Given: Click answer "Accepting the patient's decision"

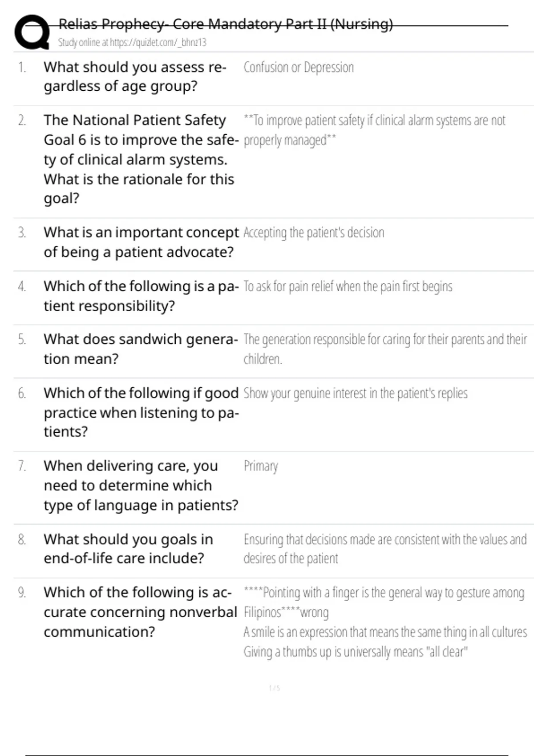Looking at the screenshot, I should [x=313, y=233].
